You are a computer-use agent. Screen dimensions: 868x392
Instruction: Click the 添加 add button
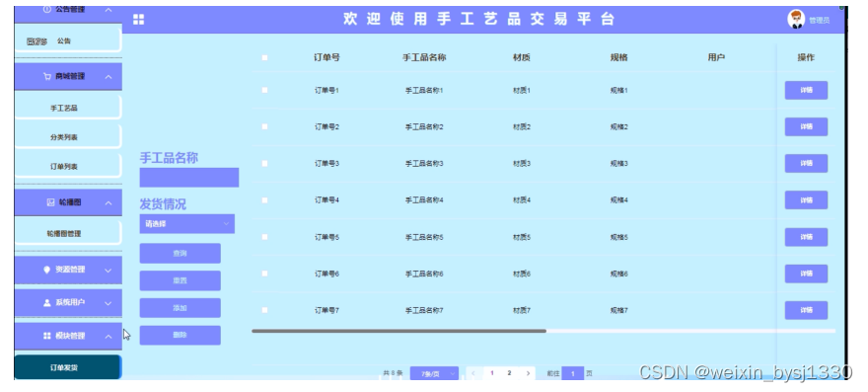[x=180, y=308]
